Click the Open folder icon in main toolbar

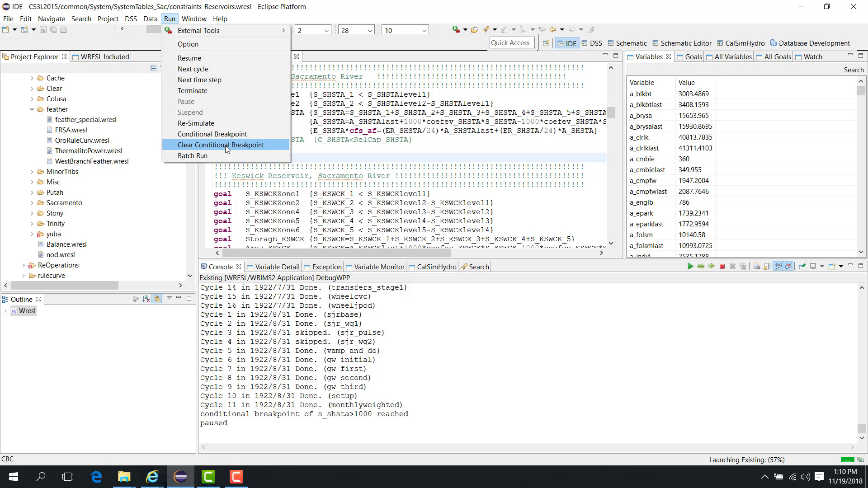pos(474,30)
